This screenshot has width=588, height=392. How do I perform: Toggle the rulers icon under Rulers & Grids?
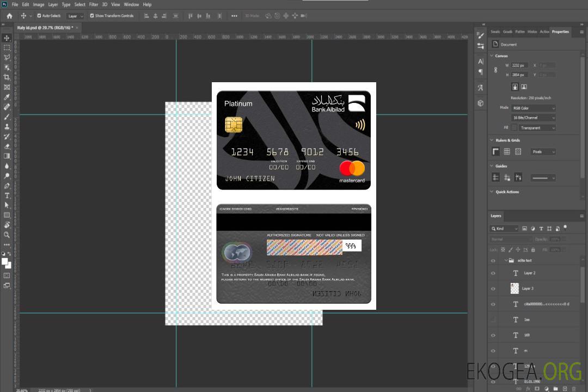[496, 151]
